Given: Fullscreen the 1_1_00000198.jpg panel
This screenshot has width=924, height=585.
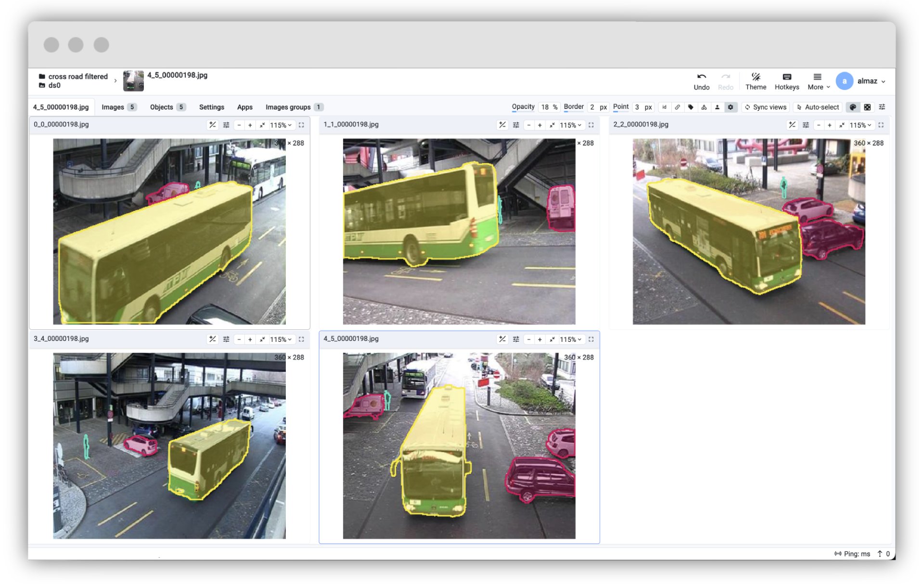Looking at the screenshot, I should (591, 125).
